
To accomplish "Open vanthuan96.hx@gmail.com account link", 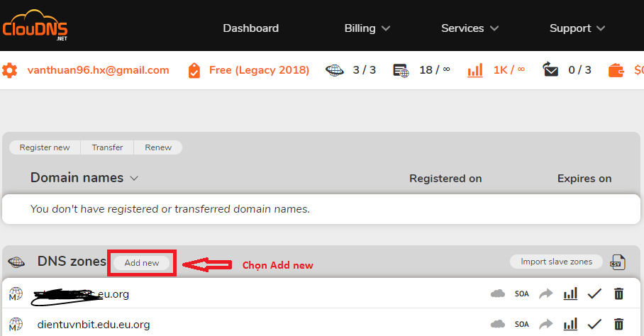I will pyautogui.click(x=98, y=70).
